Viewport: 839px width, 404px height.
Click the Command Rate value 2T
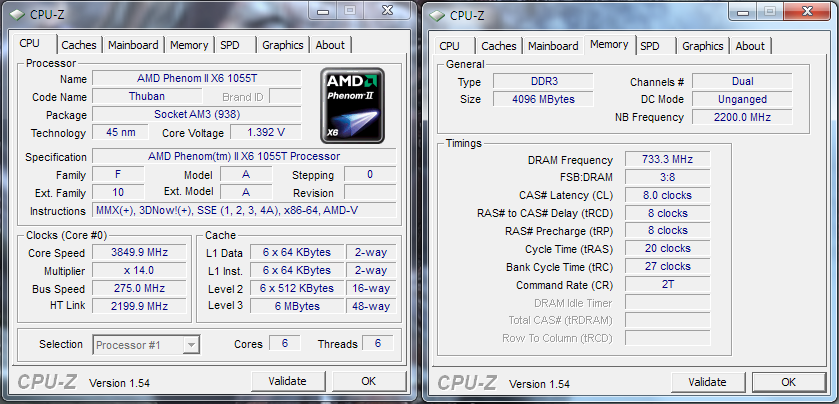(x=667, y=284)
